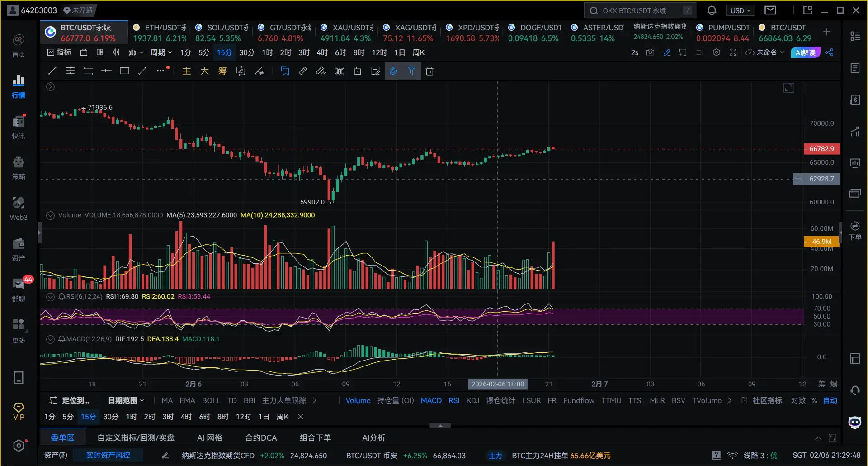Viewport: 868px width, 466px height.
Task: Open 实时资产风控 in status bar
Action: (108, 455)
